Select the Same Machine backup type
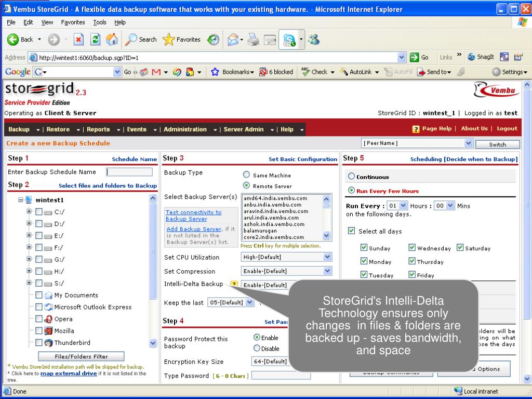This screenshot has width=532, height=399. [246, 175]
